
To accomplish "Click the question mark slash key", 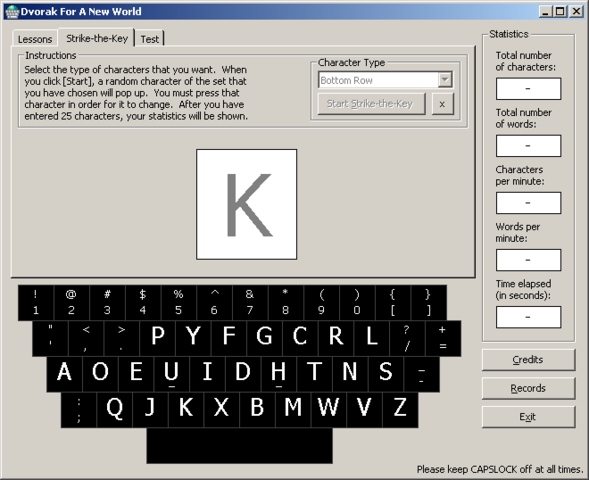I will pos(407,338).
